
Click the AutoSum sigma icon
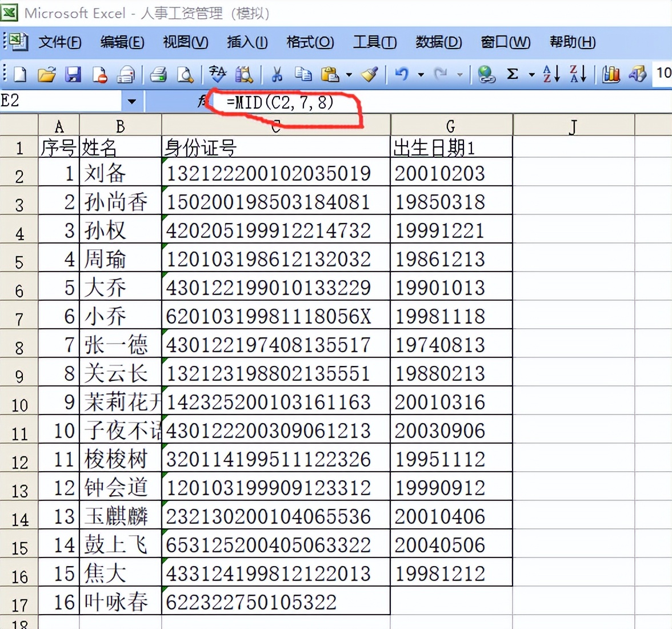(513, 74)
